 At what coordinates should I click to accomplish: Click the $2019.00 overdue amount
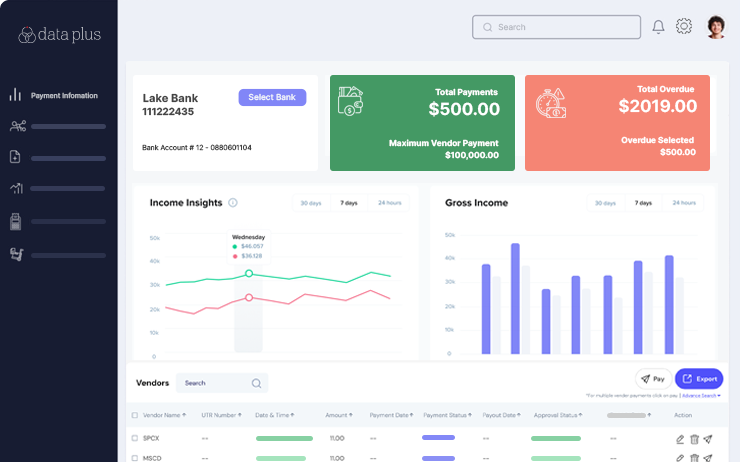657,106
